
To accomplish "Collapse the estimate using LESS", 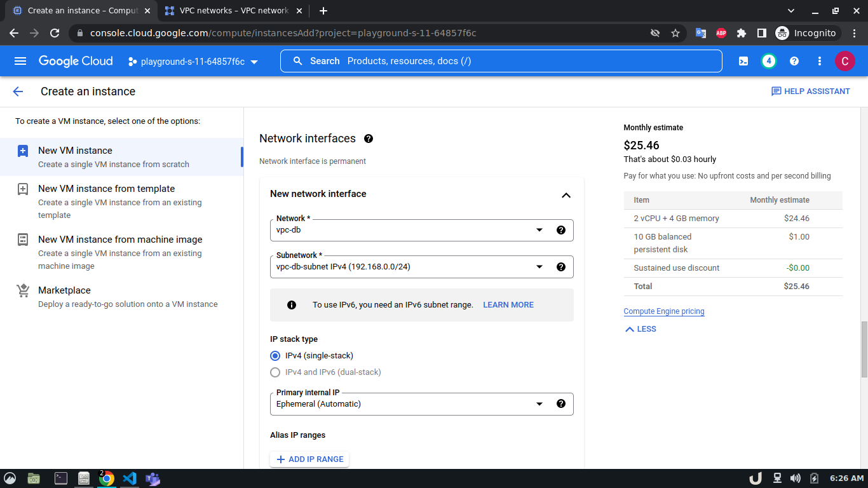I will [x=641, y=329].
